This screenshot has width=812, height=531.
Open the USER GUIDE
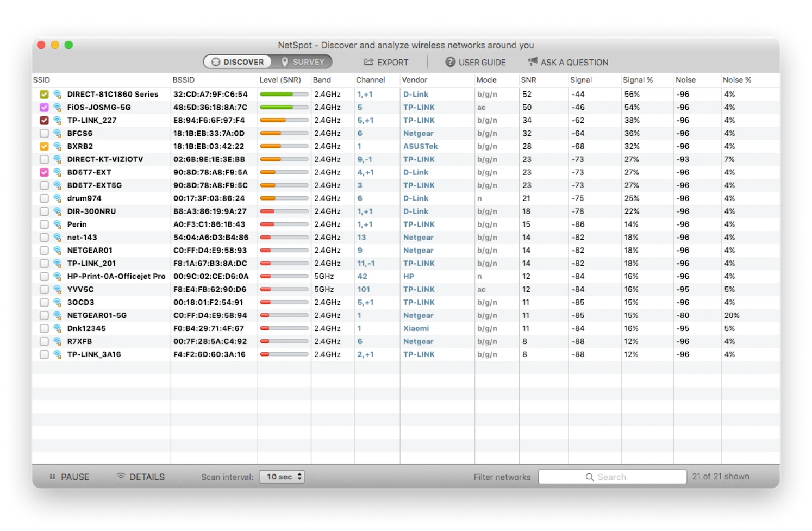(476, 62)
